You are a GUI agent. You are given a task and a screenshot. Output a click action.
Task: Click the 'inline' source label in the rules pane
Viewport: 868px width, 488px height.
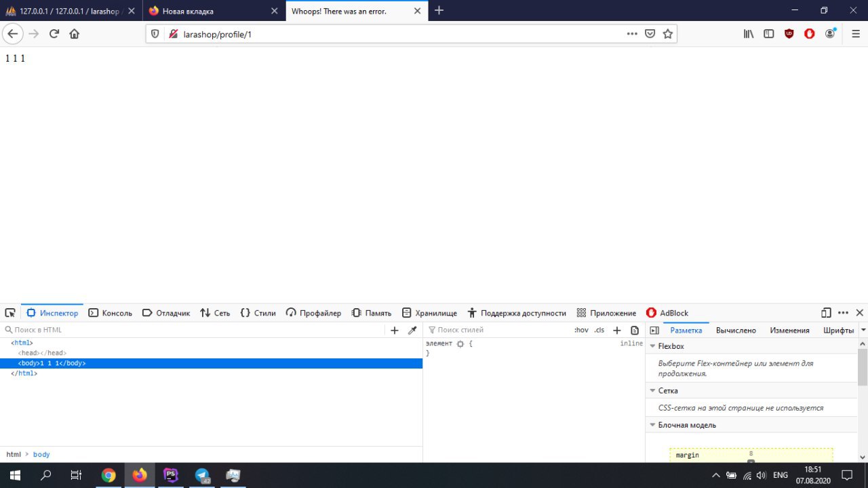[x=631, y=343]
